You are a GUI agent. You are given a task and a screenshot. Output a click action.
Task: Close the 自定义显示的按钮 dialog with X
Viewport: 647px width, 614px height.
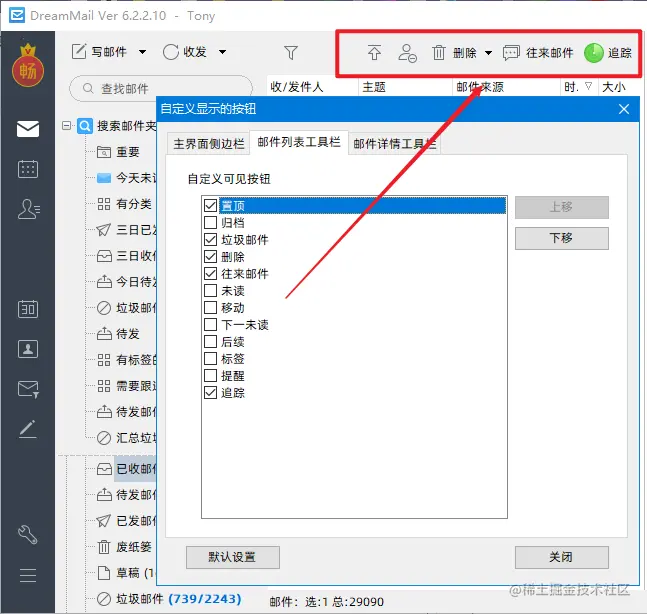point(624,109)
